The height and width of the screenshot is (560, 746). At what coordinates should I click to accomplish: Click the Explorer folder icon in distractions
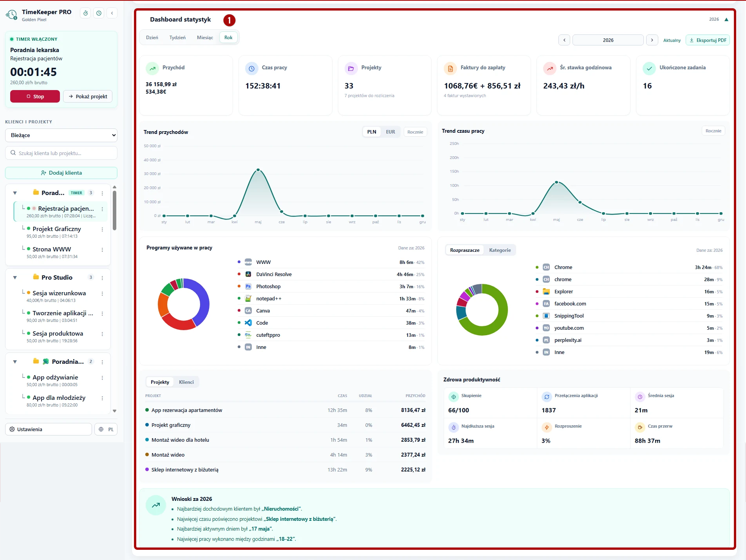pyautogui.click(x=546, y=291)
